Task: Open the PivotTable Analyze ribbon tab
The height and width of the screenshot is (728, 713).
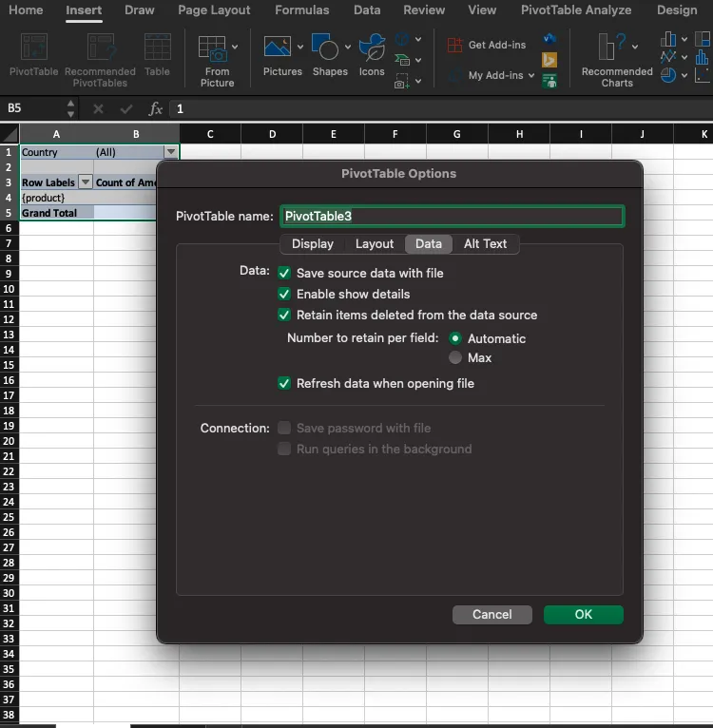Action: 576,10
